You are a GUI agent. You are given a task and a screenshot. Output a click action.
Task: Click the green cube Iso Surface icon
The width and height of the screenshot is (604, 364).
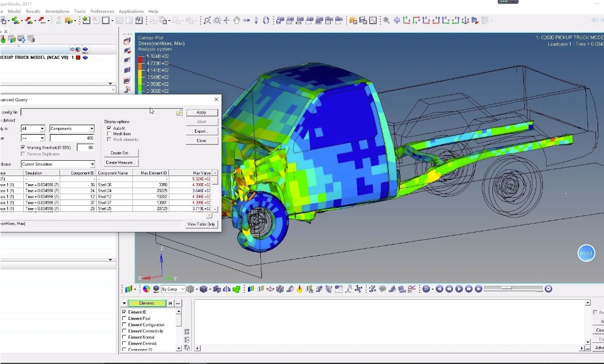point(236,289)
